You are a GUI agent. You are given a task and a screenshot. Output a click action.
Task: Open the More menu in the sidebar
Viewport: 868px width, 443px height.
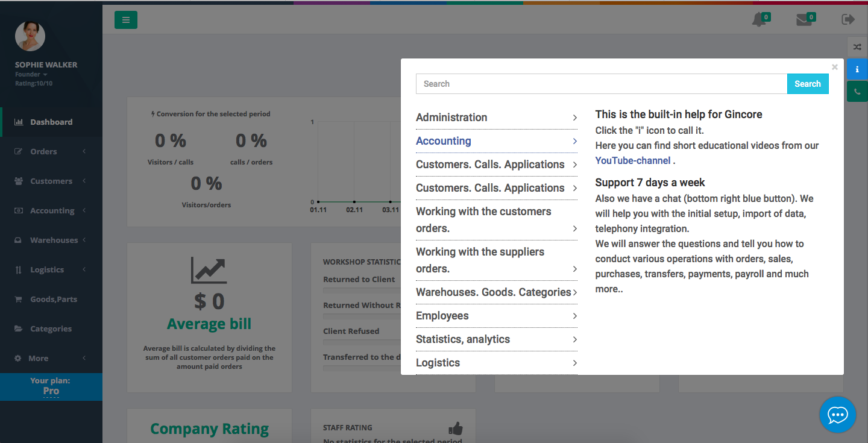pyautogui.click(x=51, y=359)
